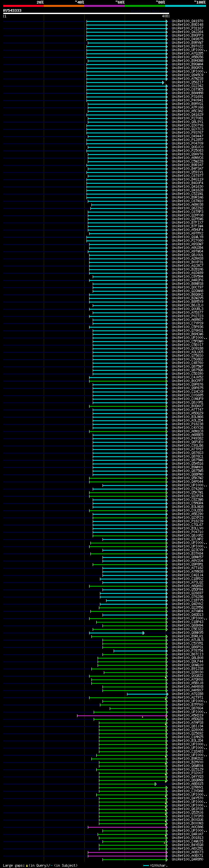Click purple alignment bar for UniRef100_A0C8A6
The height and width of the screenshot is (868, 209).
click(128, 827)
